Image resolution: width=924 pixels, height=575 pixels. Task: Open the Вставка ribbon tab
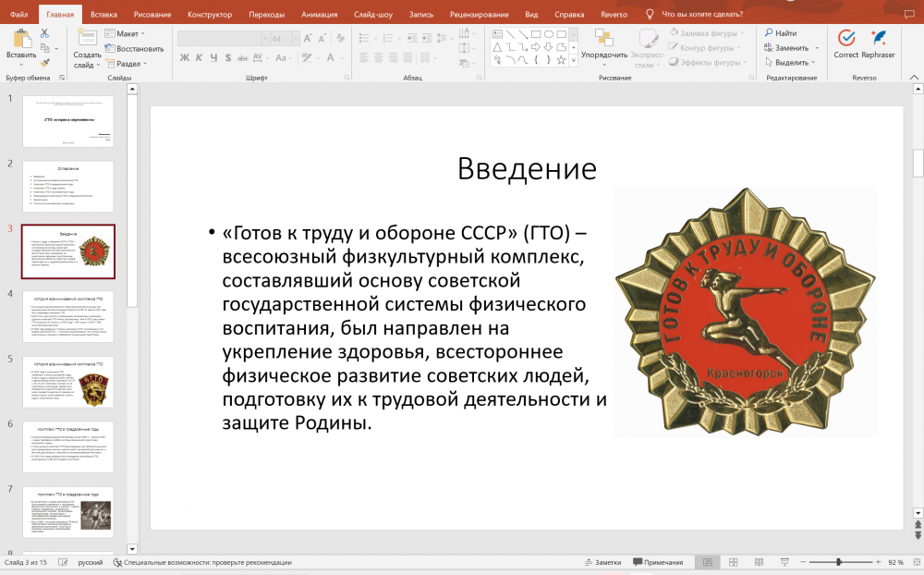click(x=103, y=15)
